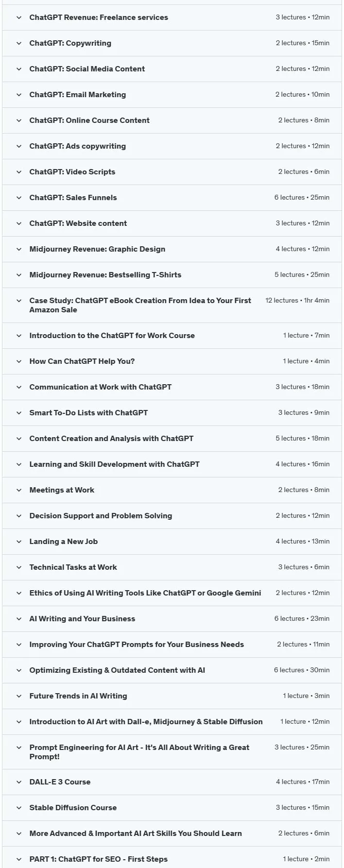The width and height of the screenshot is (344, 868).
Task: Expand the ChatGPT: Copywriting section chevron
Action: (x=19, y=43)
